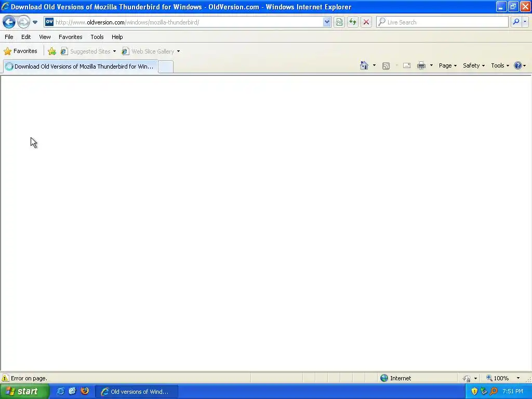Expand the Home button dropdown arrow

click(x=374, y=65)
